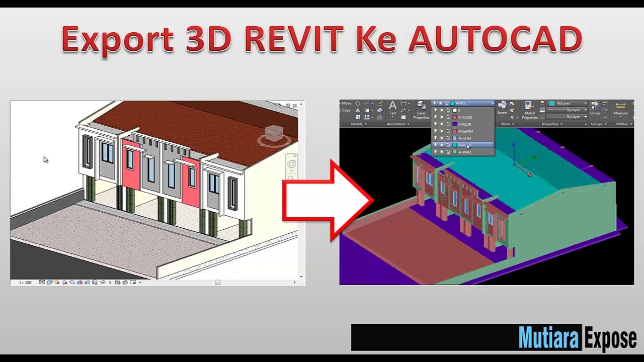Image resolution: width=644 pixels, height=362 pixels.
Task: Toggle the freeze sun icon for layer A-GLAZ
Action: (442, 138)
